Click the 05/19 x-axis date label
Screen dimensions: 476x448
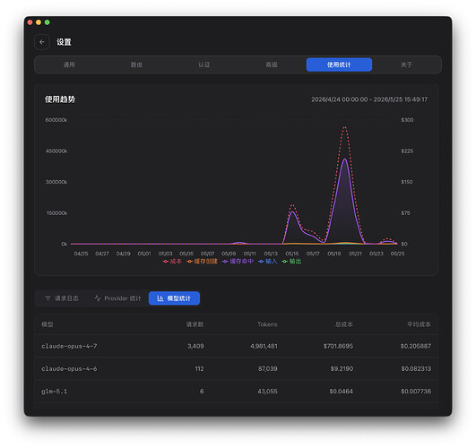[334, 254]
